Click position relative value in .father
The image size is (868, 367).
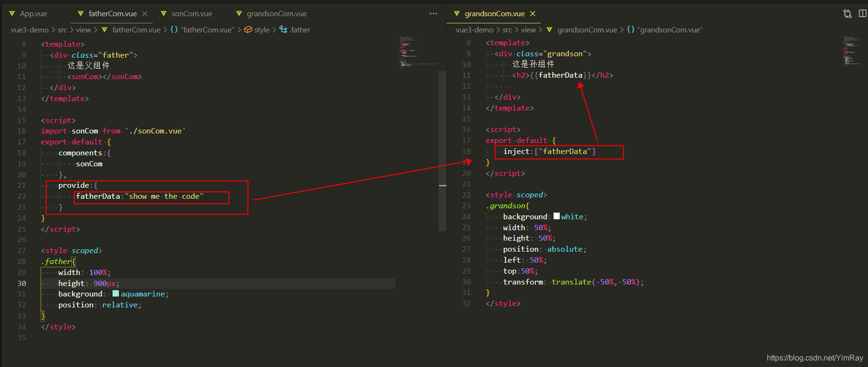pyautogui.click(x=120, y=305)
